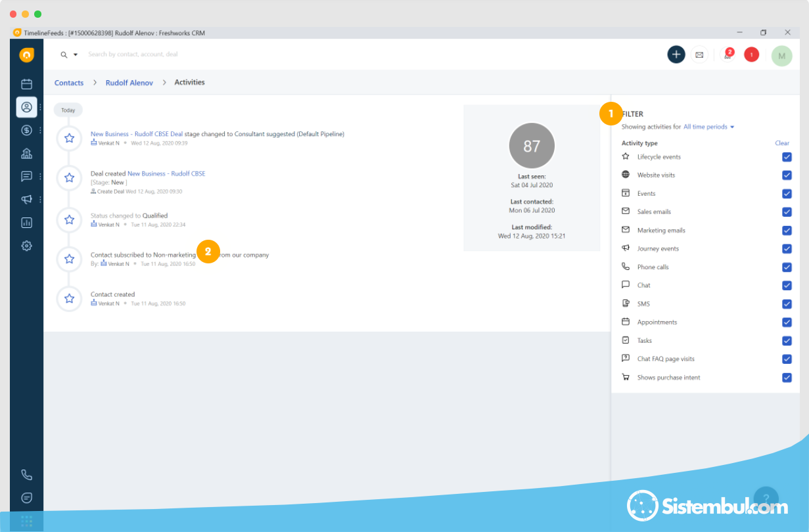Expand the dots menu beside the Contacts icon
The height and width of the screenshot is (532, 809).
(40, 107)
